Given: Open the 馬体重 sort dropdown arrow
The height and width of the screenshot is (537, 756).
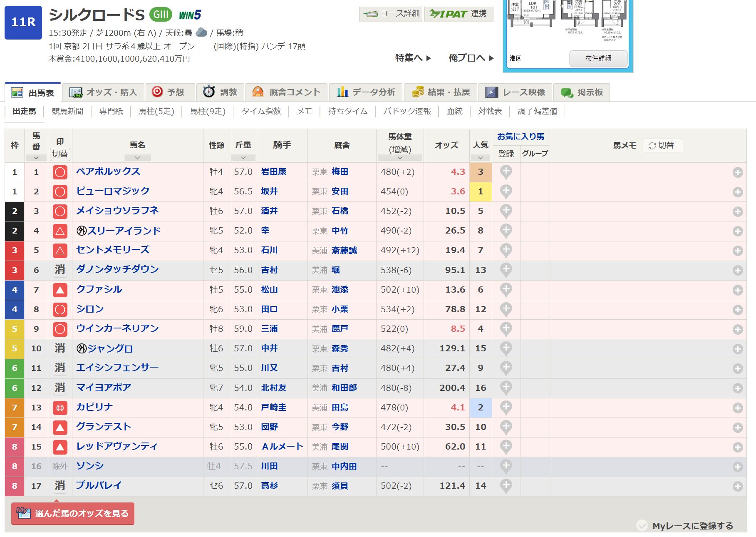Looking at the screenshot, I should point(400,158).
